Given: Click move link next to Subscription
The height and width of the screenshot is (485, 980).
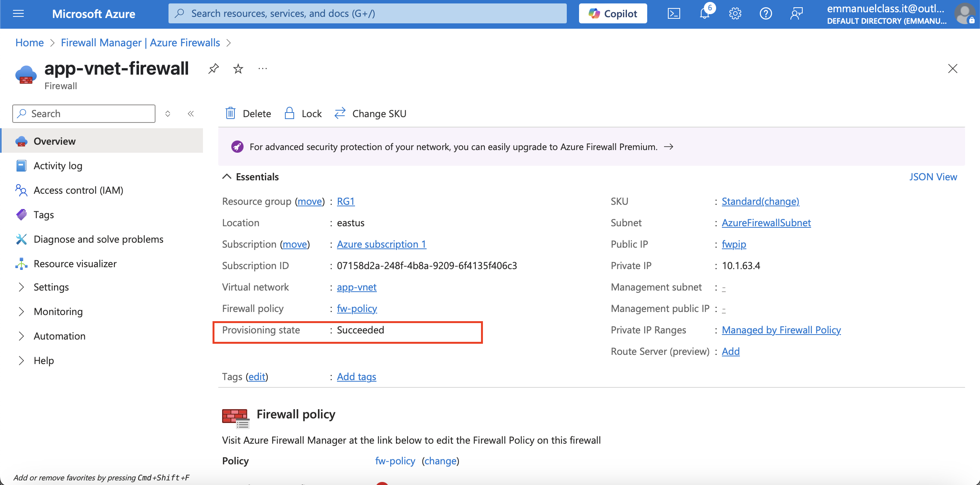Looking at the screenshot, I should tap(295, 244).
